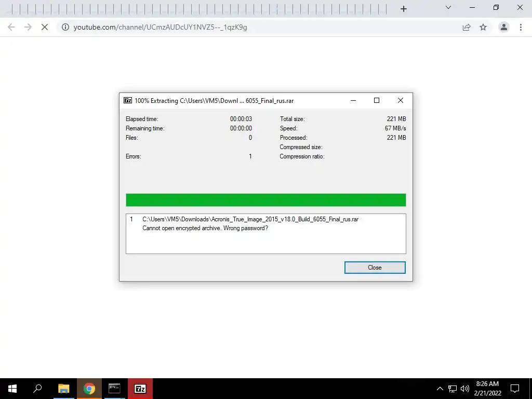Viewport: 532px width, 399px height.
Task: Share this page icon in address bar
Action: (x=467, y=27)
